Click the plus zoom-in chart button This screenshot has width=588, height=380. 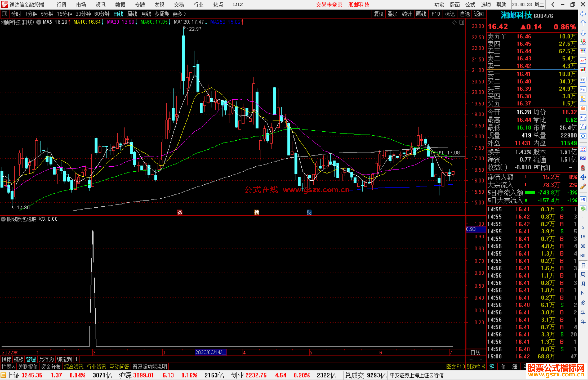(471, 359)
